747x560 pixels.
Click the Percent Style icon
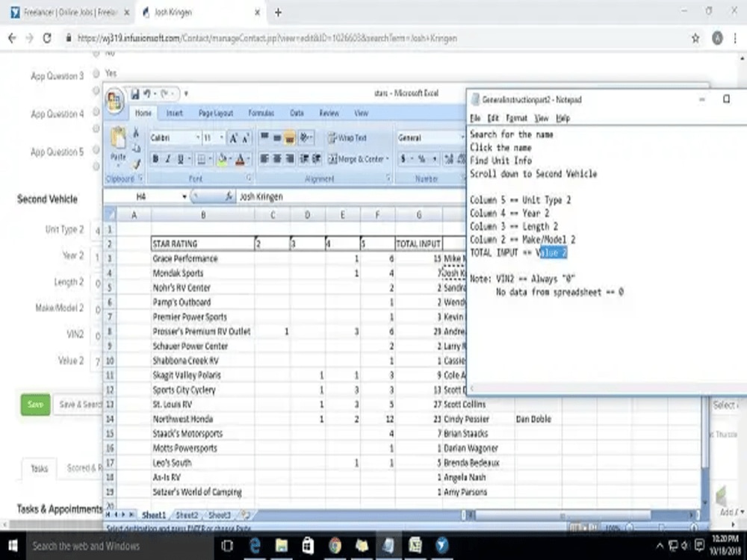[x=421, y=159]
